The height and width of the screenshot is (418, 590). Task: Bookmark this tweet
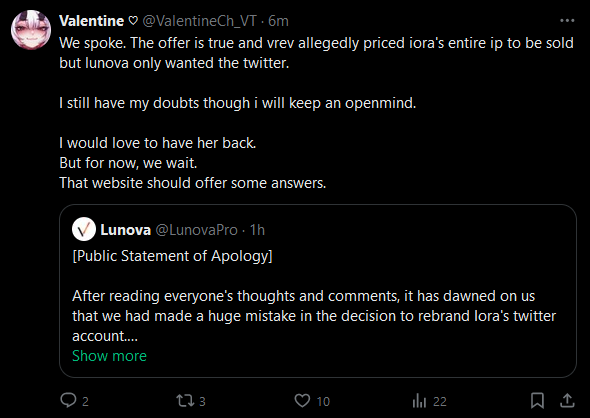(537, 401)
